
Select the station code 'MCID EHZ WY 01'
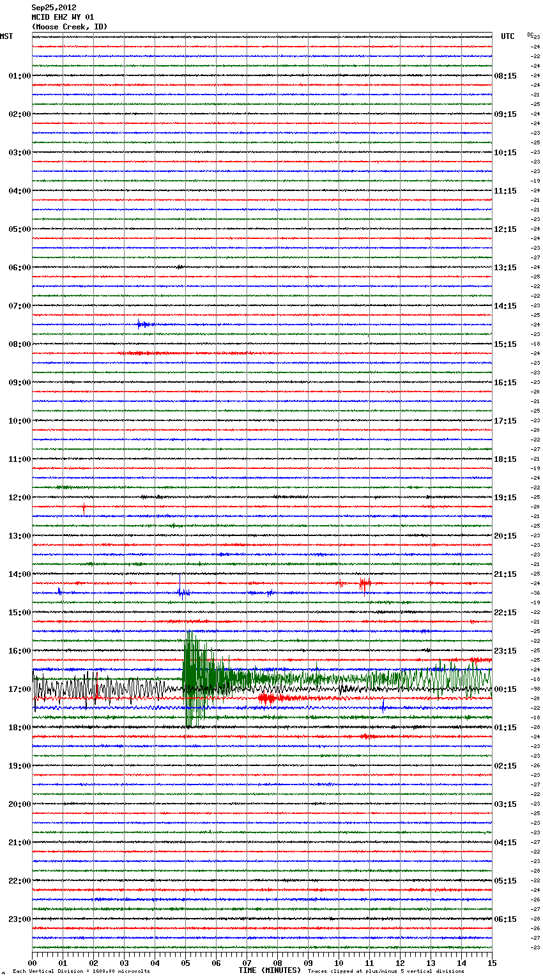(63, 17)
